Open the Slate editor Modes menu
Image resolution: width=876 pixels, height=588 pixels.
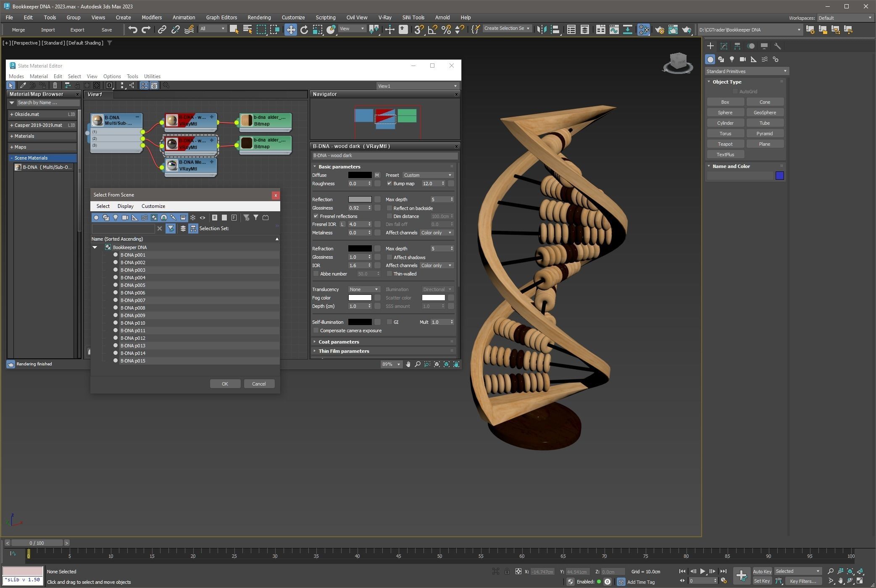point(16,76)
